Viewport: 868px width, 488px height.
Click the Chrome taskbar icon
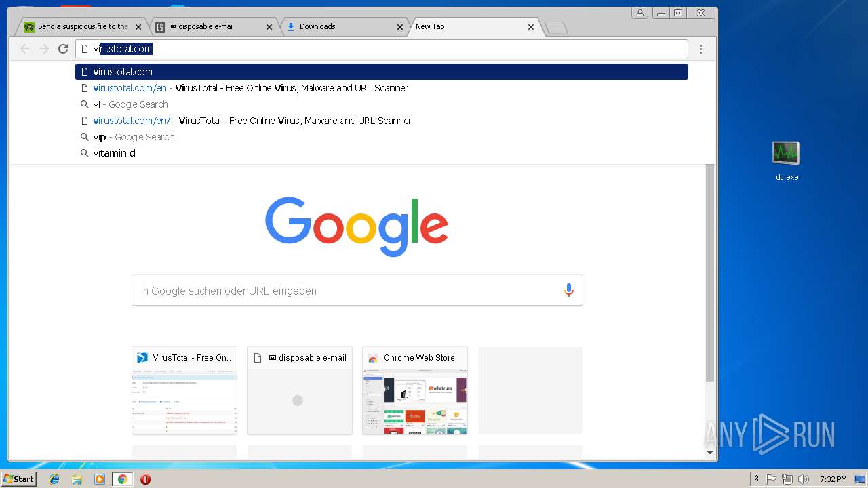pyautogui.click(x=122, y=479)
